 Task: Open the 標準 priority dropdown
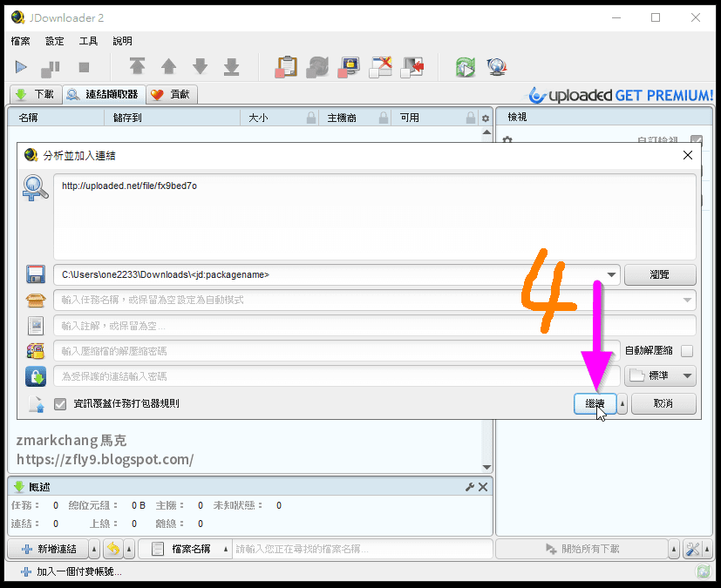click(660, 376)
